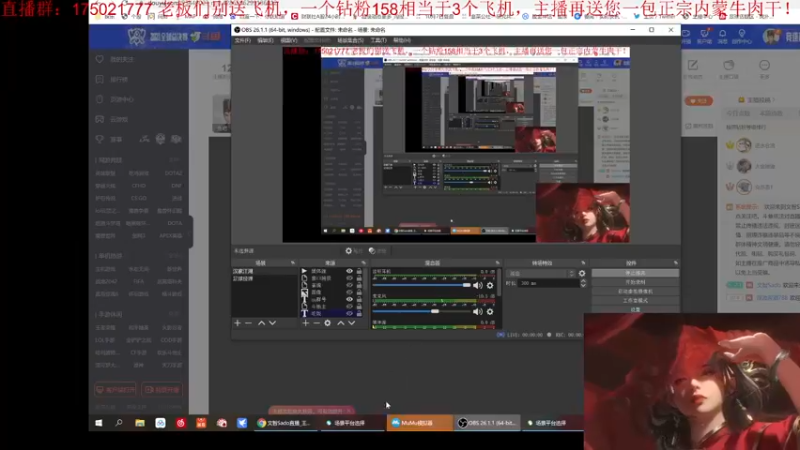800x450 pixels.
Task: Remove selected scene with minus icon
Action: [x=248, y=323]
